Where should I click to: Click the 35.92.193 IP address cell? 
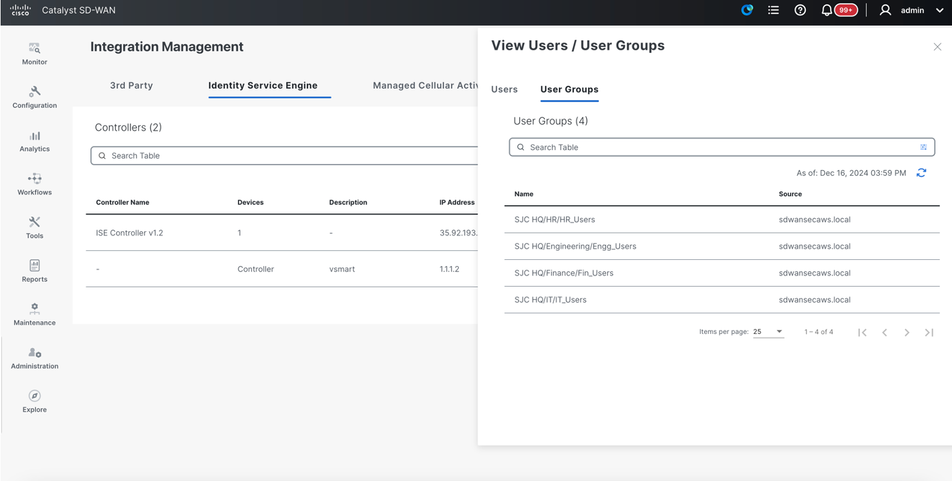[458, 233]
